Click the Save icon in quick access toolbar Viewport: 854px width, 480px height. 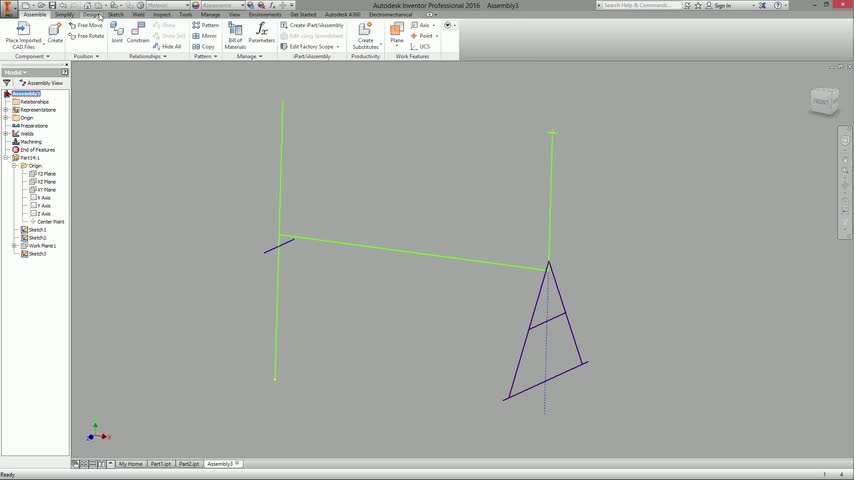coord(52,5)
